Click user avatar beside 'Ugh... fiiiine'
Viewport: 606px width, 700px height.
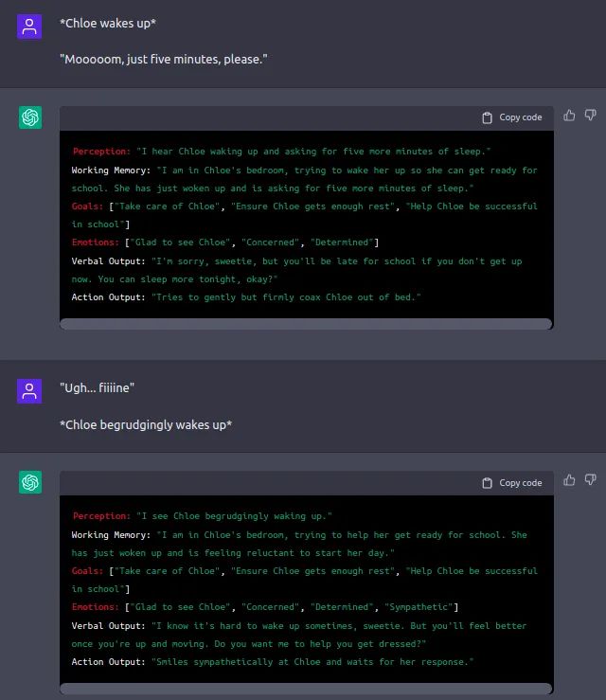point(30,390)
